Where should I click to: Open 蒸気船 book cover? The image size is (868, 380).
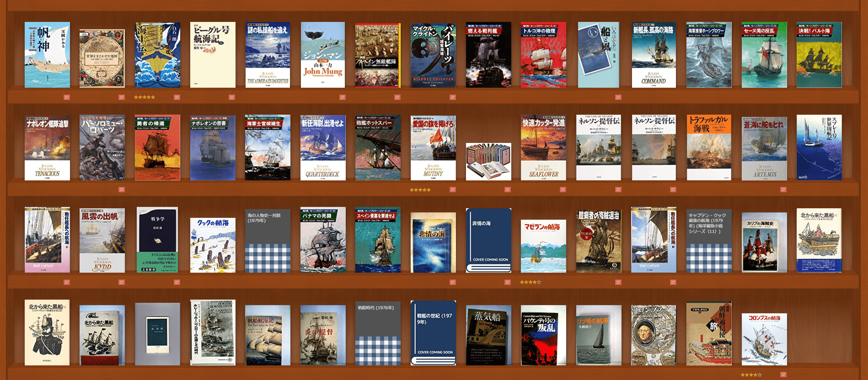(x=488, y=335)
